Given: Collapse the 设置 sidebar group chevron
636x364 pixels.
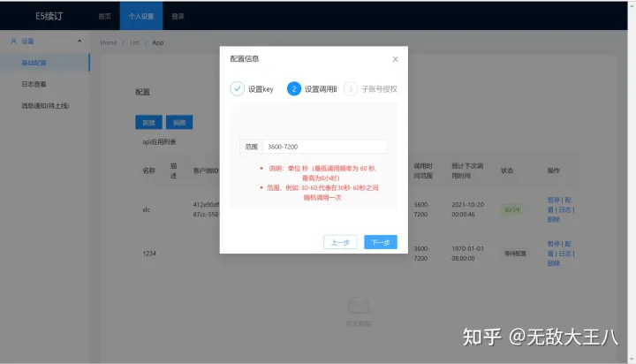Looking at the screenshot, I should click(79, 42).
